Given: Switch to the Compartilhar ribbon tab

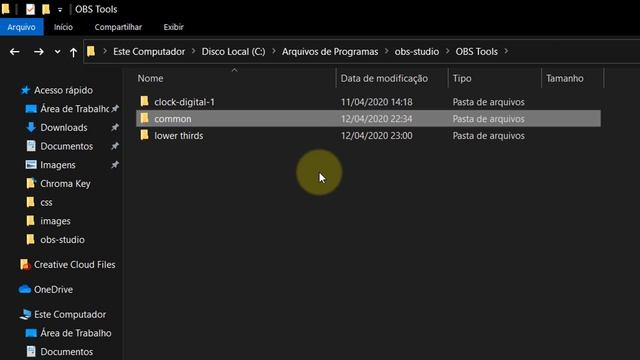Looking at the screenshot, I should (x=118, y=27).
